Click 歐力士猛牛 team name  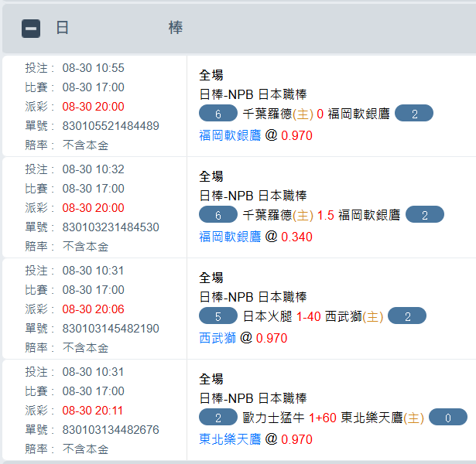click(x=273, y=418)
